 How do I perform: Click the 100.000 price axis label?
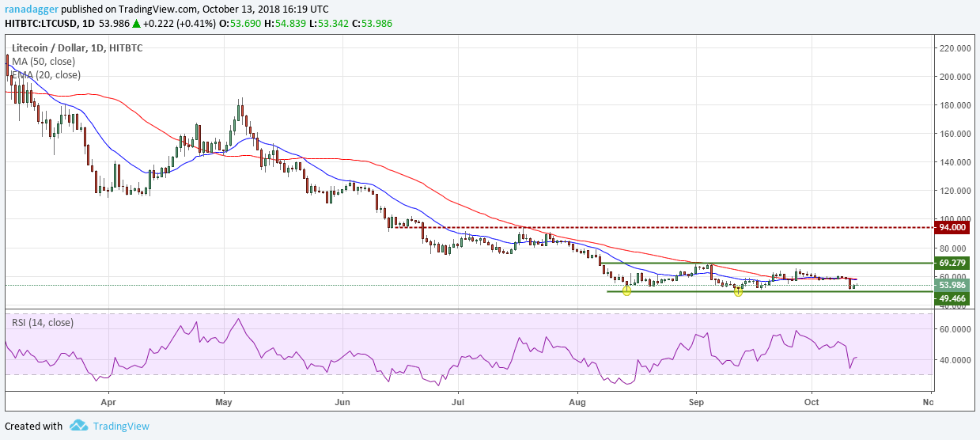[x=955, y=218]
